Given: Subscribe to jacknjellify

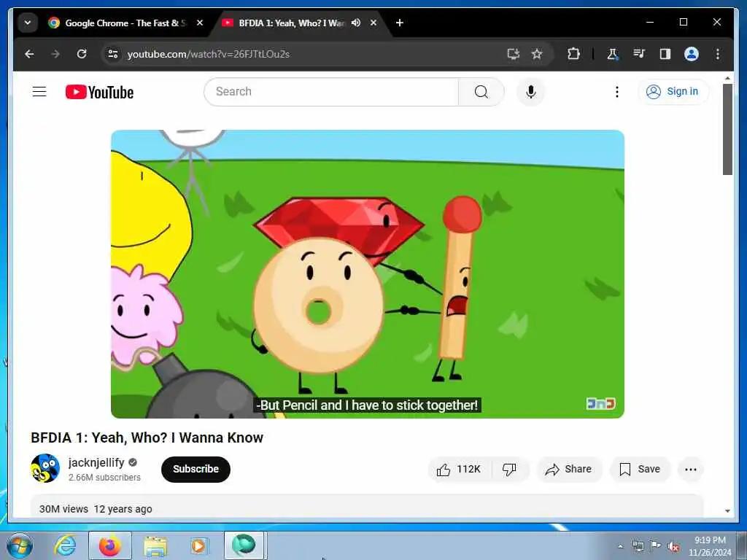Looking at the screenshot, I should (196, 469).
